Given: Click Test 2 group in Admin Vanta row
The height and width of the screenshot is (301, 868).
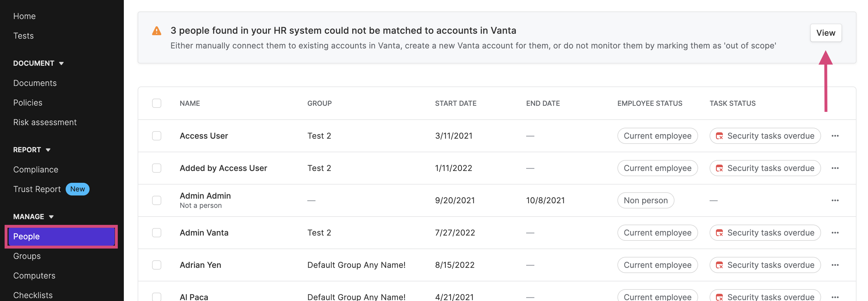Looking at the screenshot, I should tap(319, 233).
